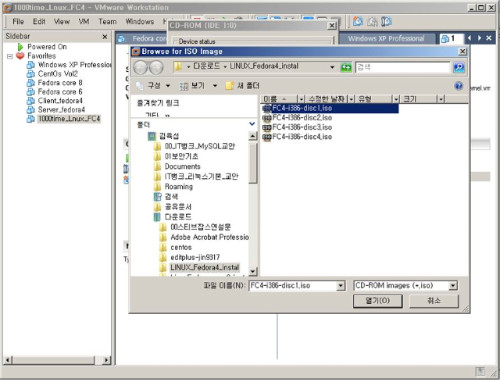The height and width of the screenshot is (380, 500).
Task: Click the back navigation button
Action: (x=140, y=68)
